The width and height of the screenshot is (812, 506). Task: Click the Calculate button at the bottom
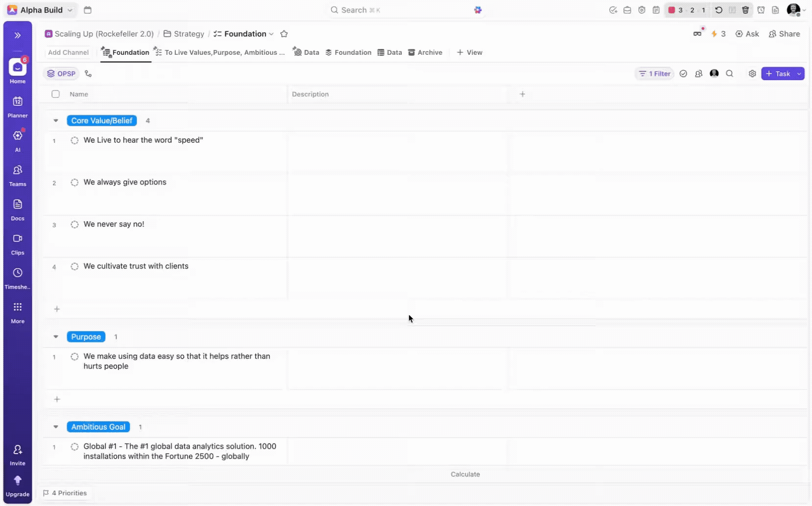pyautogui.click(x=465, y=474)
